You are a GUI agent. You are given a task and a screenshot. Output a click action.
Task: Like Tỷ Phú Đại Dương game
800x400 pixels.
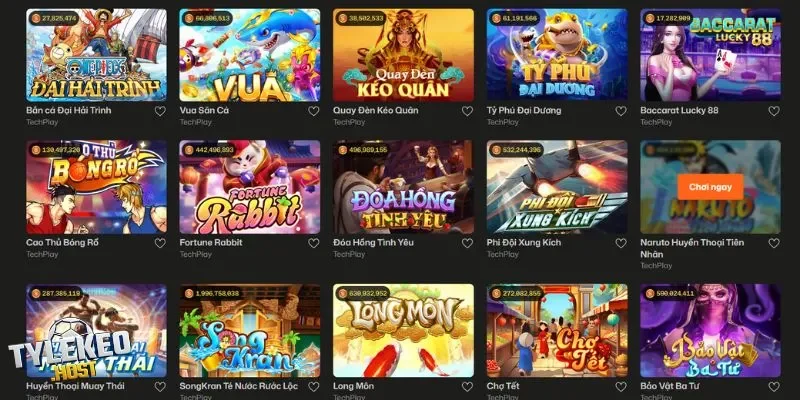[x=621, y=111]
